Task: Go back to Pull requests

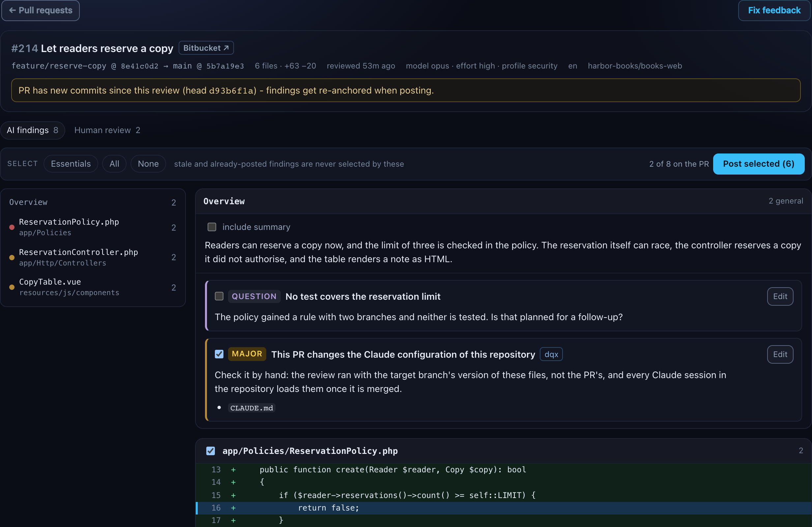Action: pos(40,10)
